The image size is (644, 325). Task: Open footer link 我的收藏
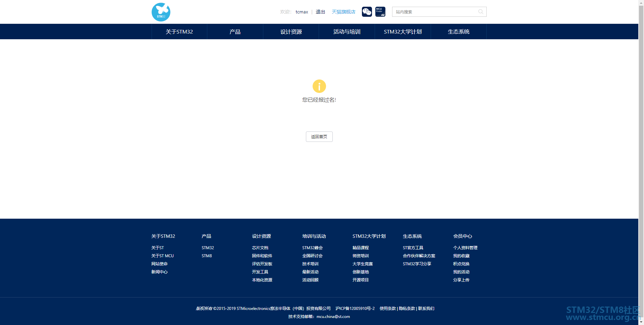click(x=461, y=256)
